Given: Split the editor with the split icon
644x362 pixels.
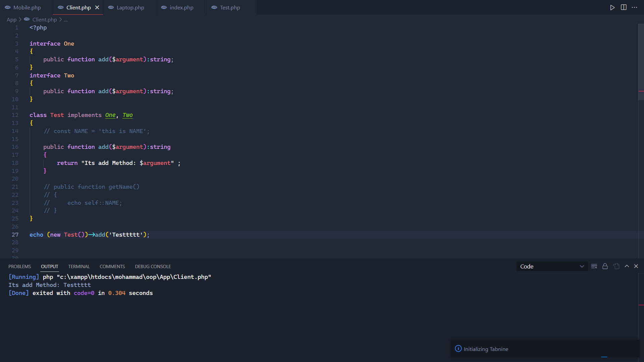Looking at the screenshot, I should click(x=624, y=7).
